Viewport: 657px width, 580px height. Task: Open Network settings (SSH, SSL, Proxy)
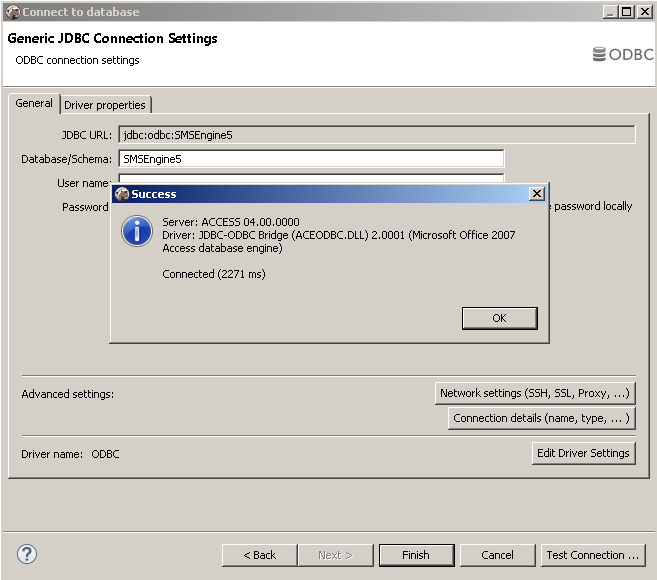click(x=534, y=393)
